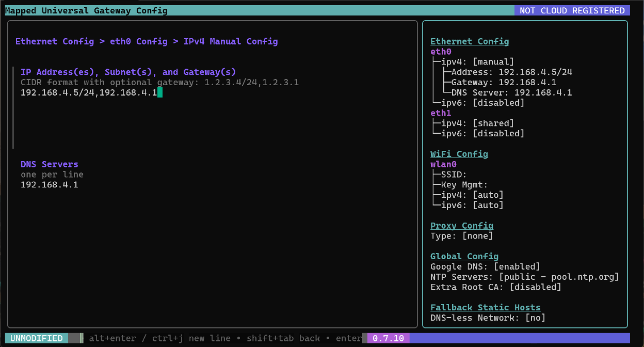Open the Fallback Static Hosts heading
This screenshot has width=644, height=347.
pos(486,308)
